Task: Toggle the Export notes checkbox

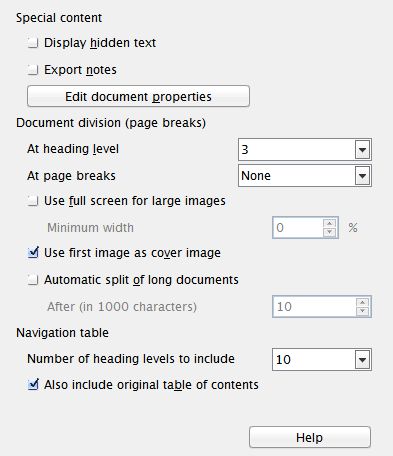Action: coord(33,70)
